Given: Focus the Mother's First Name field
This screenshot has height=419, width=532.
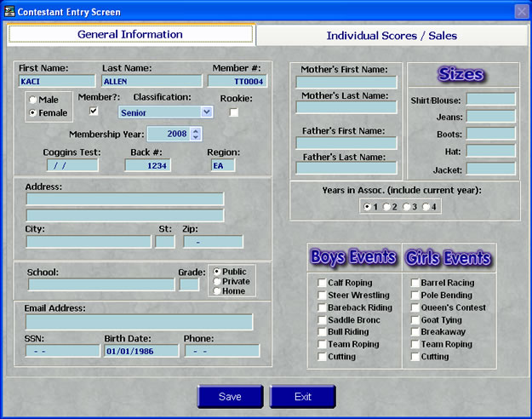Looking at the screenshot, I should tap(346, 83).
